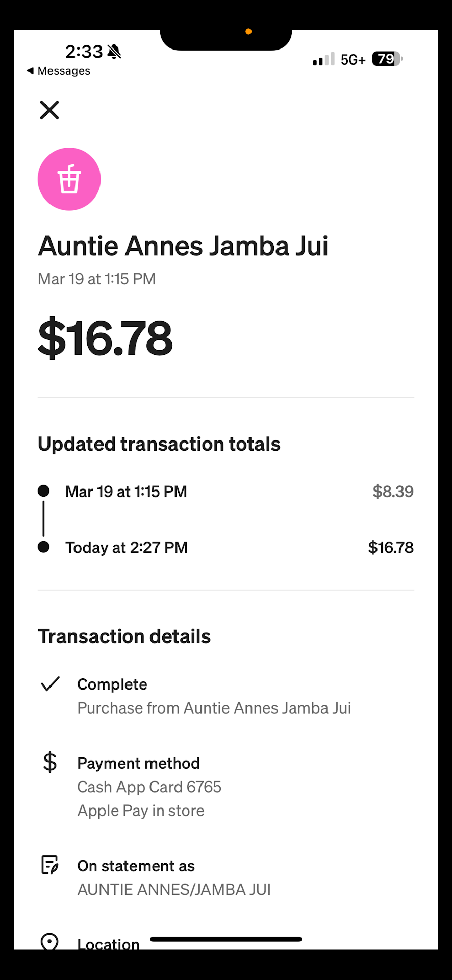Tap the dollar sign payment icon
Viewport: 452px width, 980px height.
point(50,762)
